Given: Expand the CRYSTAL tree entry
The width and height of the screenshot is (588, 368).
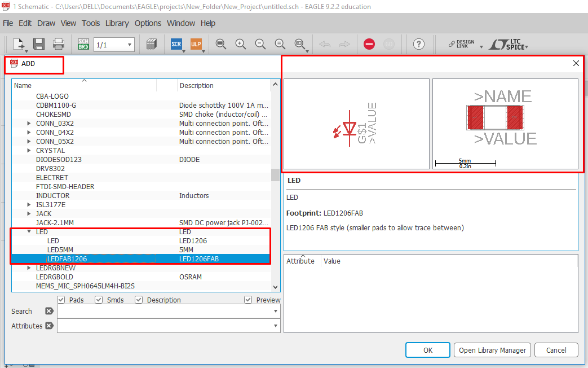Looking at the screenshot, I should pyautogui.click(x=29, y=150).
